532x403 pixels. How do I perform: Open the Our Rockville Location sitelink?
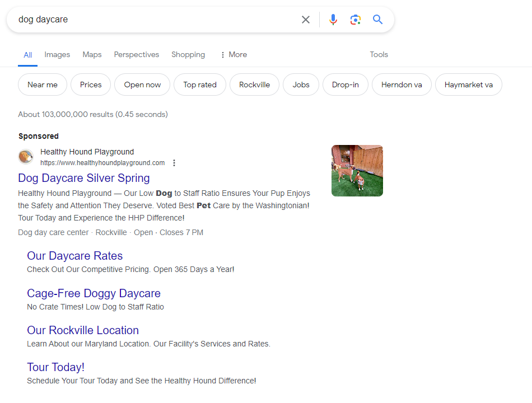tap(83, 330)
